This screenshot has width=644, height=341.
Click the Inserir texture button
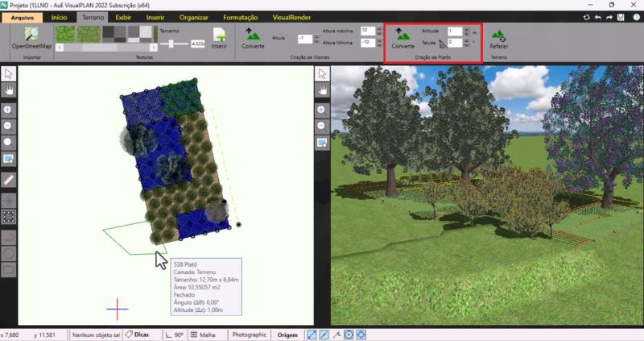click(x=219, y=40)
